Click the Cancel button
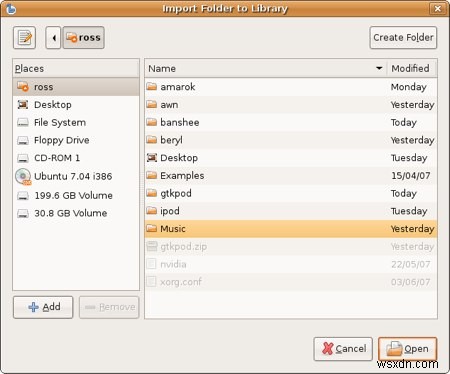The width and height of the screenshot is (450, 374). point(343,349)
